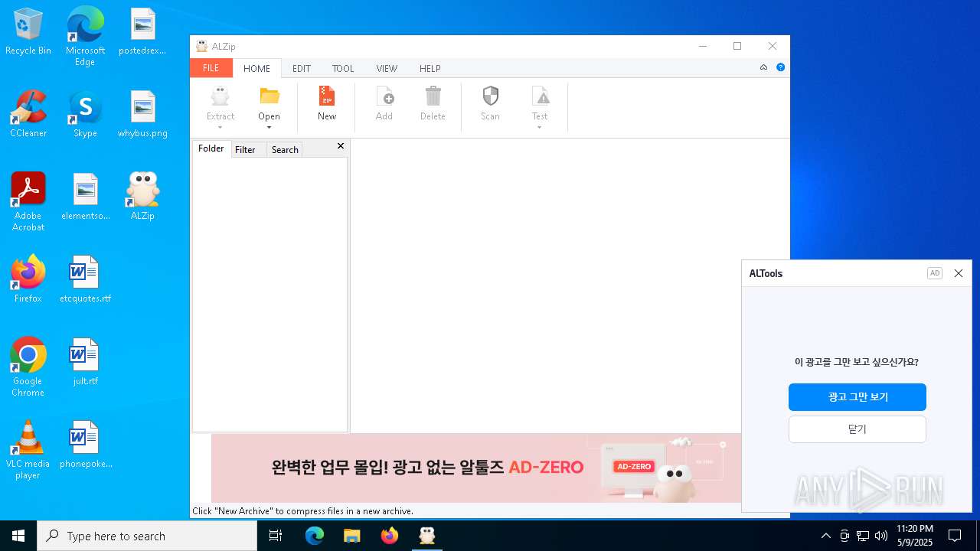Show hidden system tray icons

[x=825, y=536]
